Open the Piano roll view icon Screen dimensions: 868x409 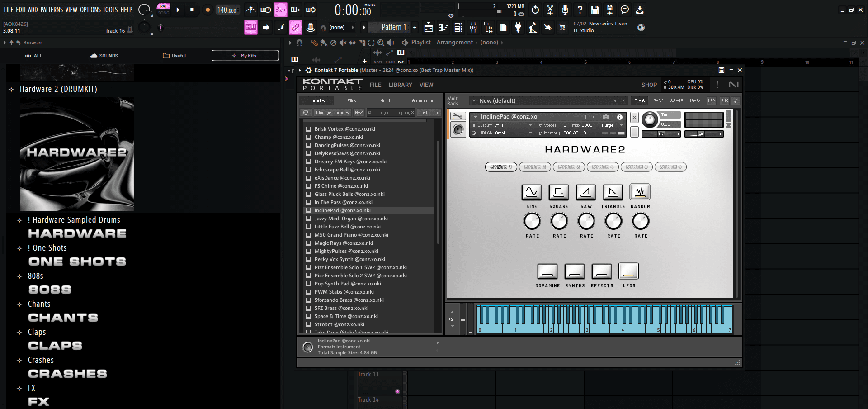(443, 28)
